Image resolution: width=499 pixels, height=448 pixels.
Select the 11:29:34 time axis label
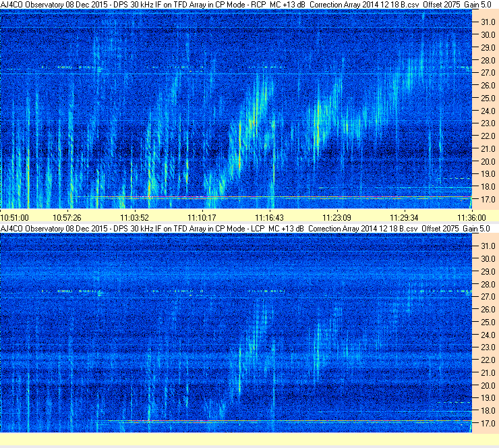point(404,217)
